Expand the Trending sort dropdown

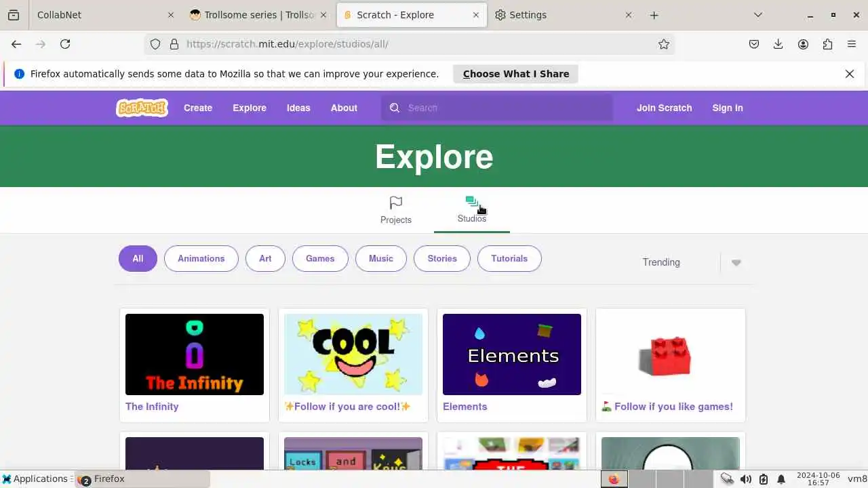tap(736, 262)
